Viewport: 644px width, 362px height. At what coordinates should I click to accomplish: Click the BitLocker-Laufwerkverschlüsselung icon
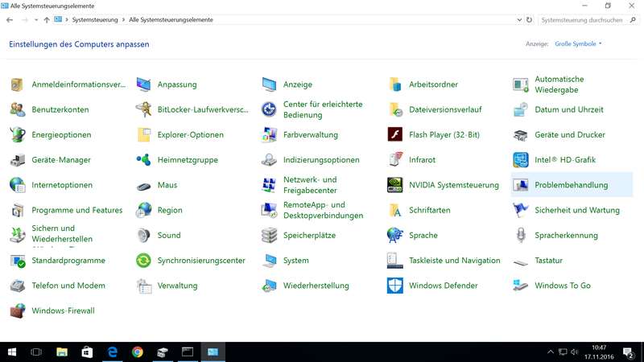pyautogui.click(x=143, y=109)
